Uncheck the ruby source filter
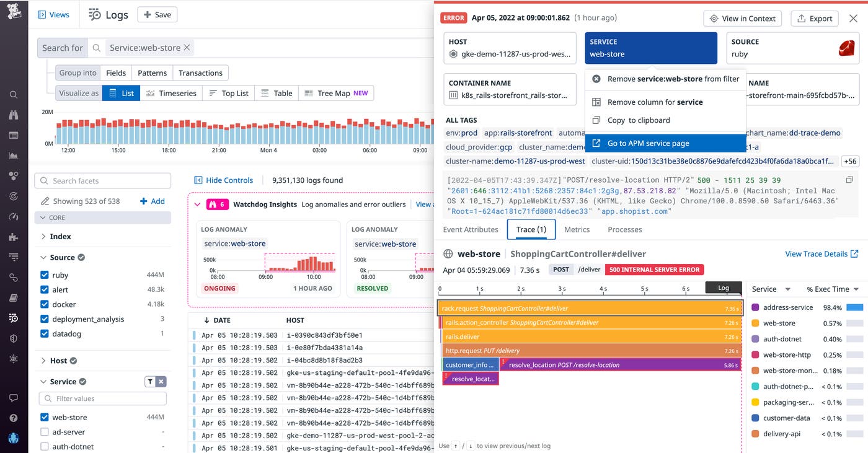The image size is (868, 453). tap(45, 275)
